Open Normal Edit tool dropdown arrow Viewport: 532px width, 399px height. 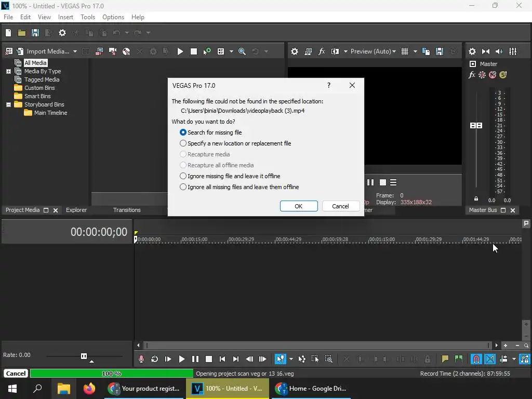[x=291, y=359]
